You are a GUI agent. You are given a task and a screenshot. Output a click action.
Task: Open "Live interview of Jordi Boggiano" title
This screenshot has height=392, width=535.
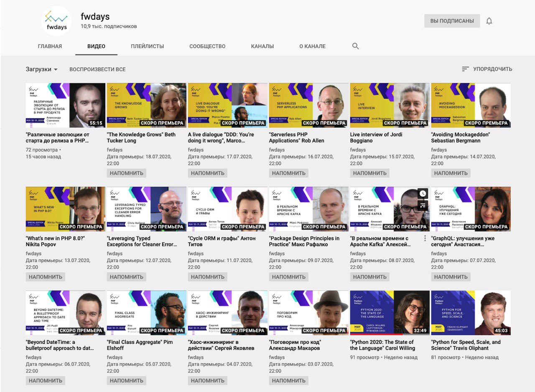[375, 137]
